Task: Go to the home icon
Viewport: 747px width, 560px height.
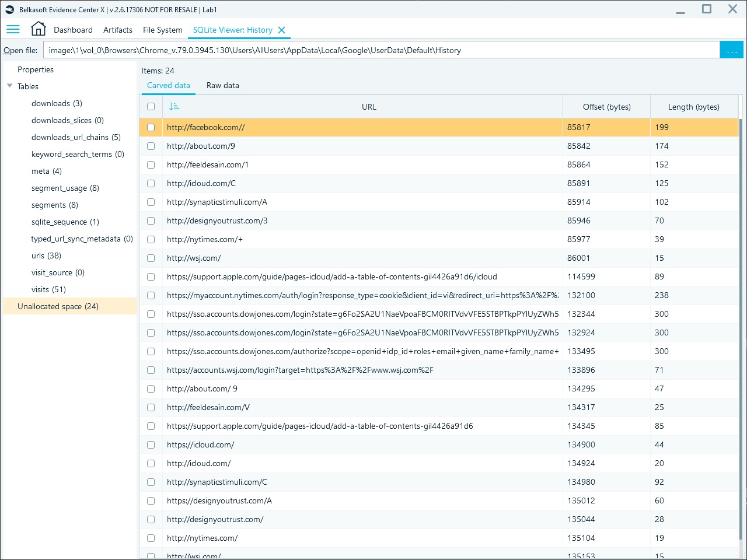Action: (39, 29)
